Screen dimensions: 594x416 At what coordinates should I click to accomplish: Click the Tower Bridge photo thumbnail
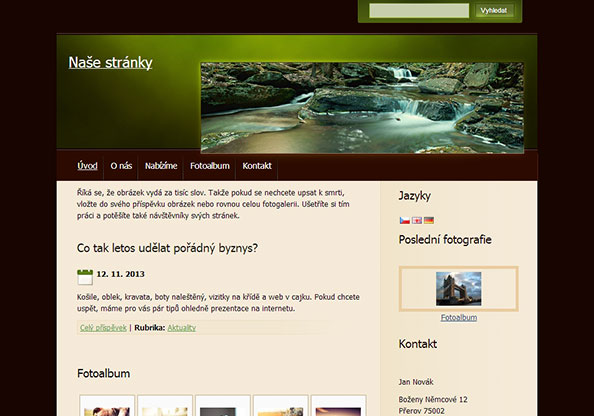(x=459, y=289)
